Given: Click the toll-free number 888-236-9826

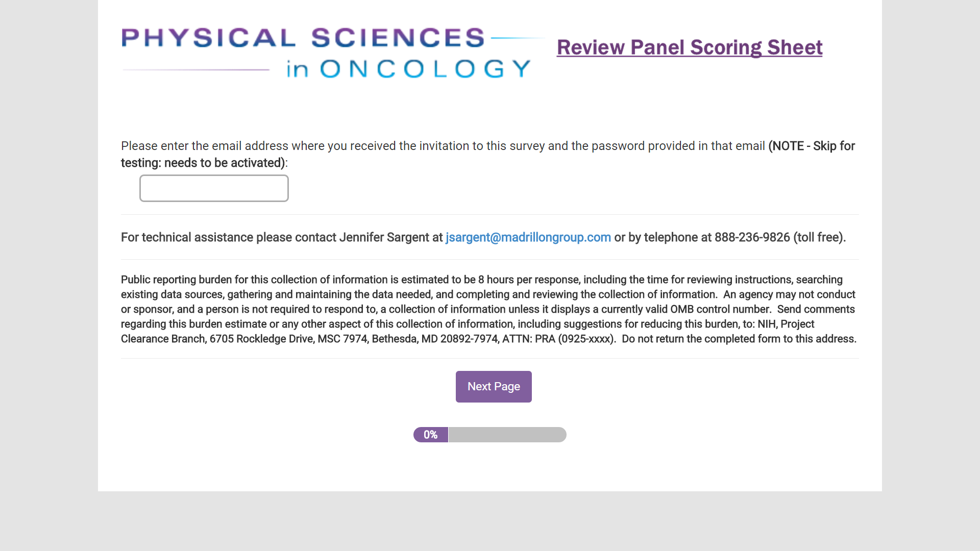Looking at the screenshot, I should coord(752,237).
